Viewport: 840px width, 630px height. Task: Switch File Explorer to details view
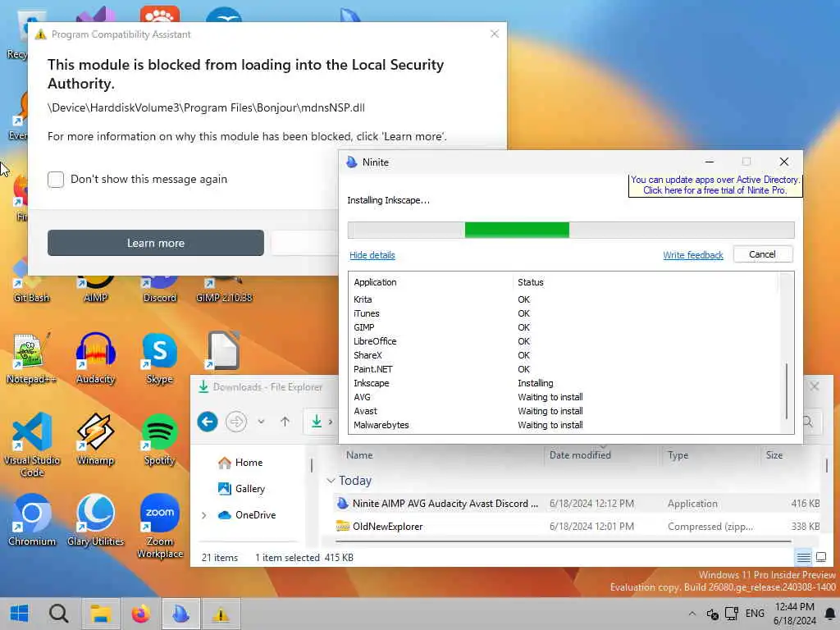[x=804, y=557]
